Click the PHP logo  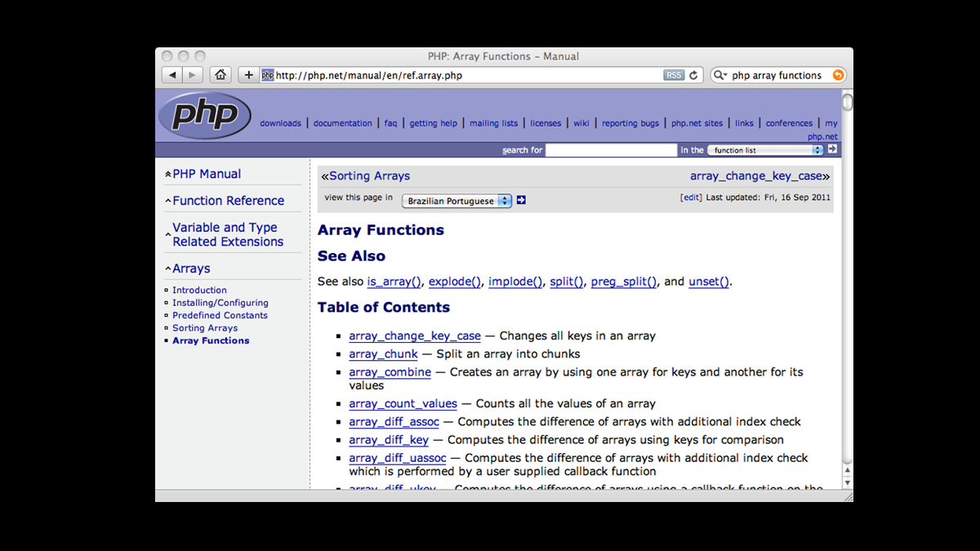204,115
